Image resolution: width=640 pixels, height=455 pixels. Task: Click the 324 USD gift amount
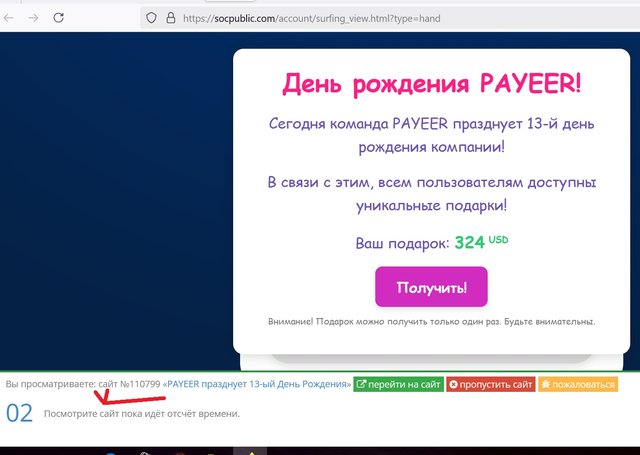tap(481, 242)
